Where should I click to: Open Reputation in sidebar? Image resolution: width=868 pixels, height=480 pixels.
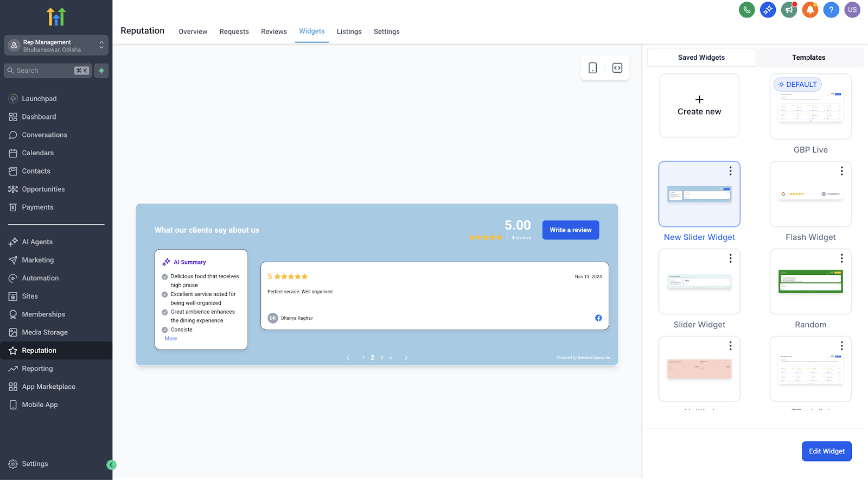(56, 350)
